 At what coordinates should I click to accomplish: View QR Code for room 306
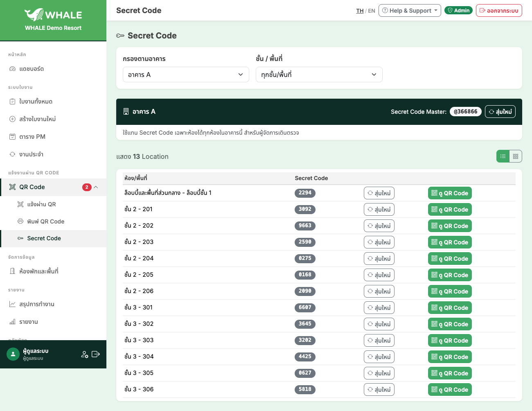[x=450, y=390]
